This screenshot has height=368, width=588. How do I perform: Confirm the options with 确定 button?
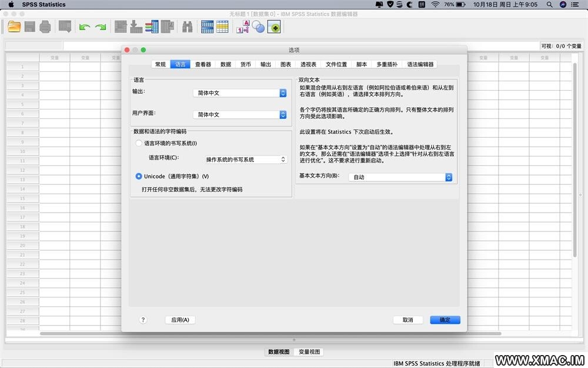click(x=445, y=320)
